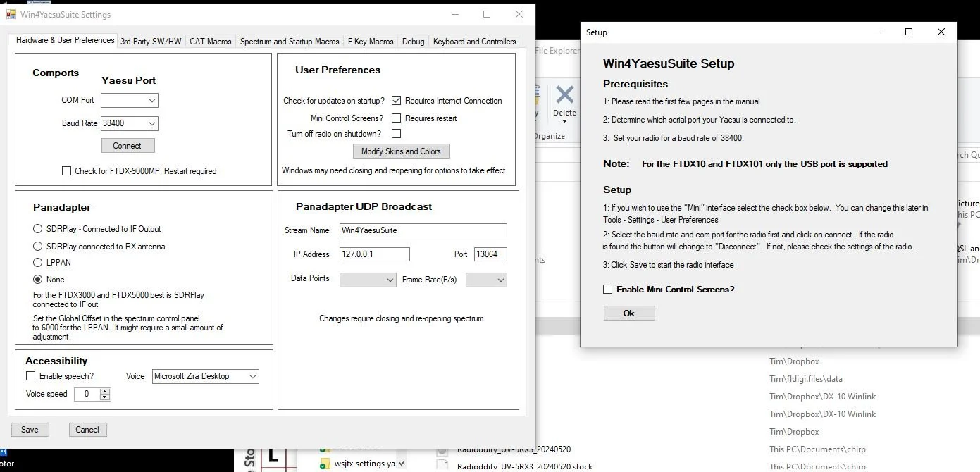The image size is (980, 472).
Task: Select SDRPlay - Connected to IF Output
Action: pos(38,229)
